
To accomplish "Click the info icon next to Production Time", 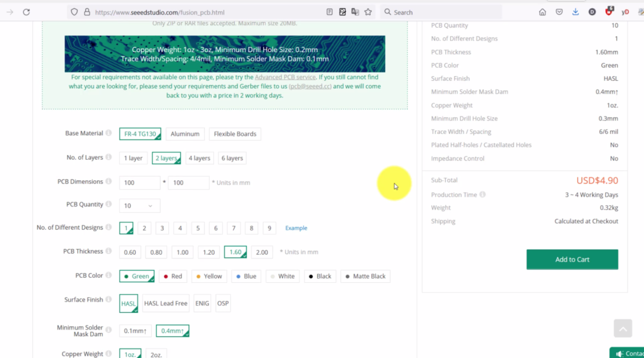I will (x=483, y=195).
